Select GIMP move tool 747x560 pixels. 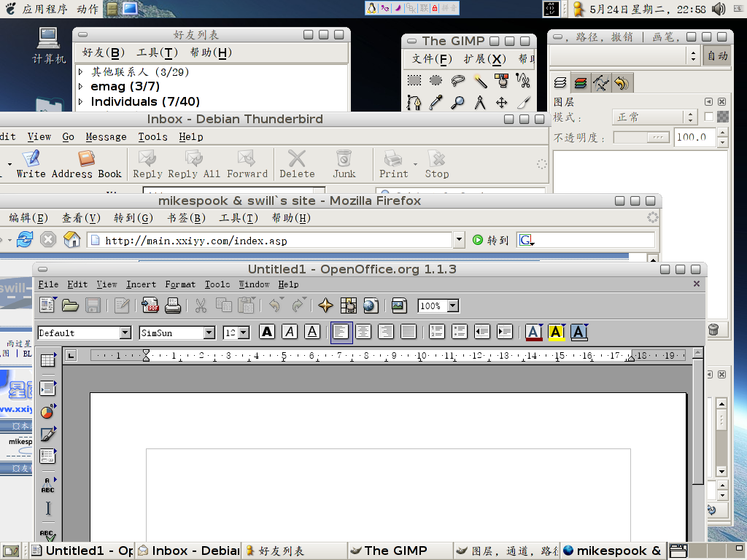501,102
